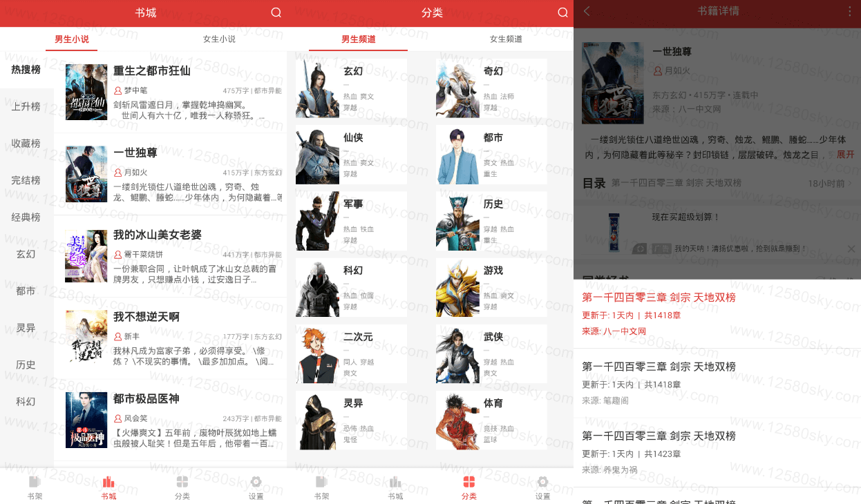Open the 历史 category card in 分类
The height and width of the screenshot is (504, 861).
491,221
